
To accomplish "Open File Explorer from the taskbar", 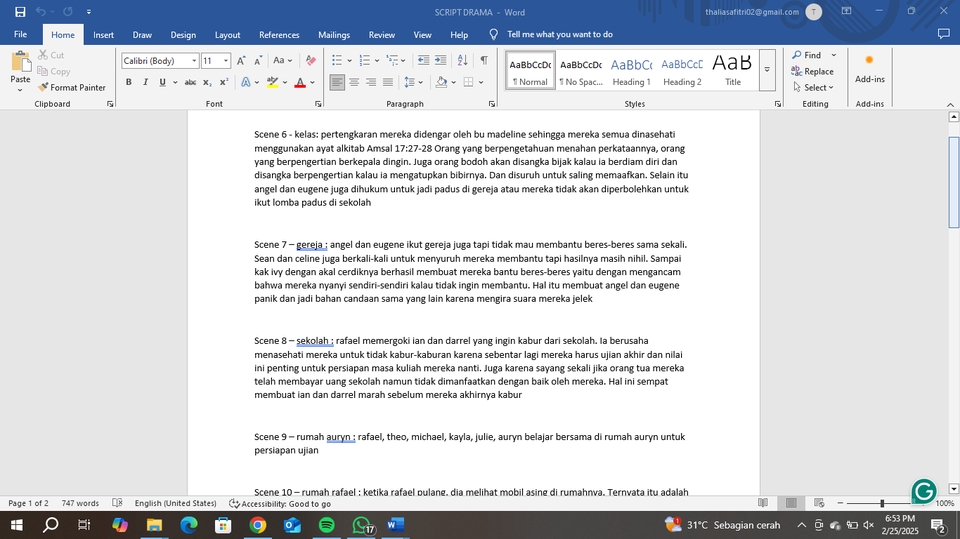I will pos(154,525).
